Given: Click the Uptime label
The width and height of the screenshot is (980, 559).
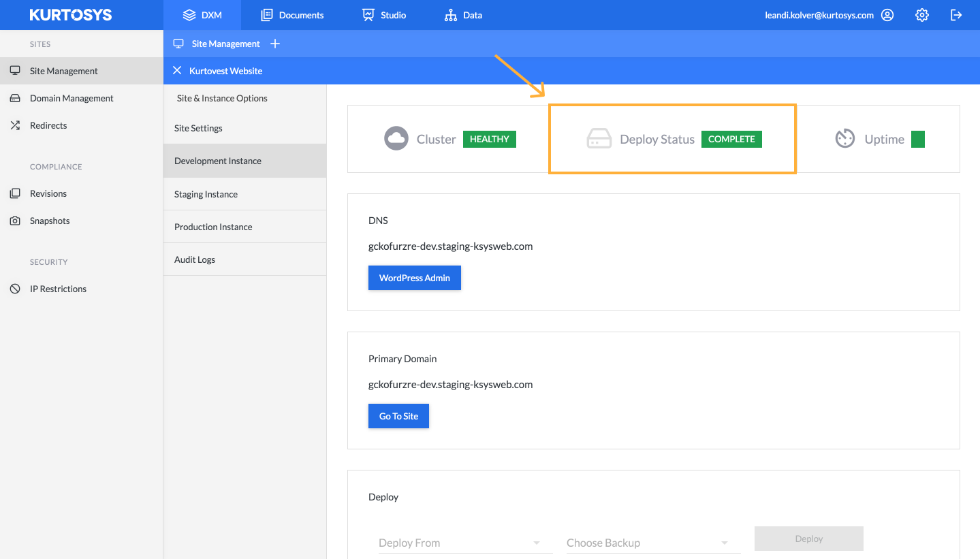Looking at the screenshot, I should [885, 139].
